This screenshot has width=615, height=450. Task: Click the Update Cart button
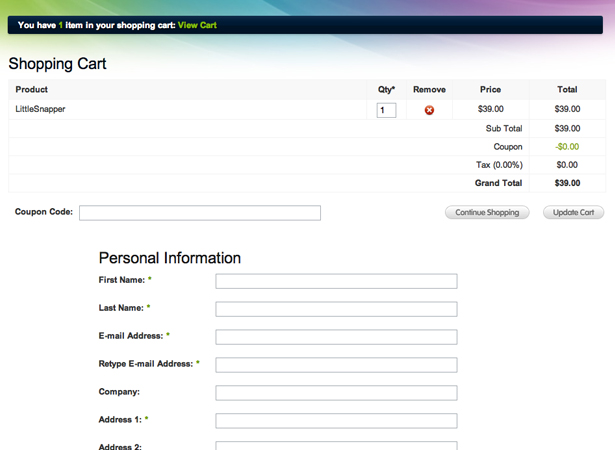573,213
